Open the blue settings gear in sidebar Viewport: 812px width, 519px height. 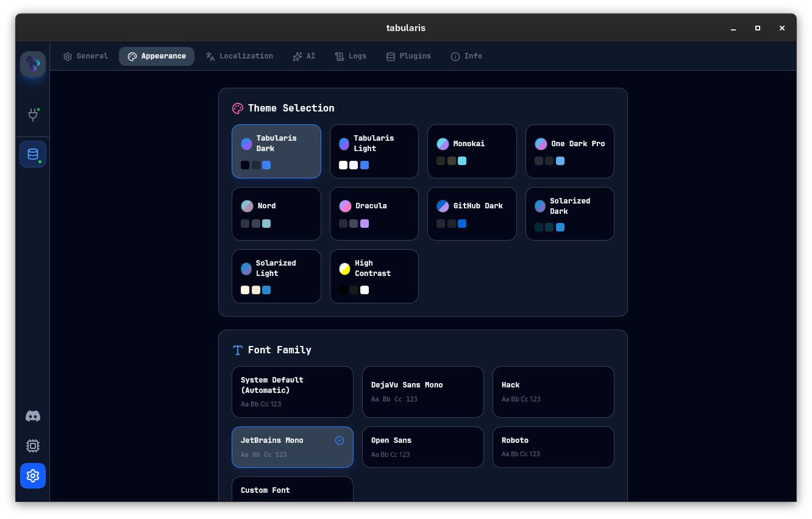click(x=32, y=476)
